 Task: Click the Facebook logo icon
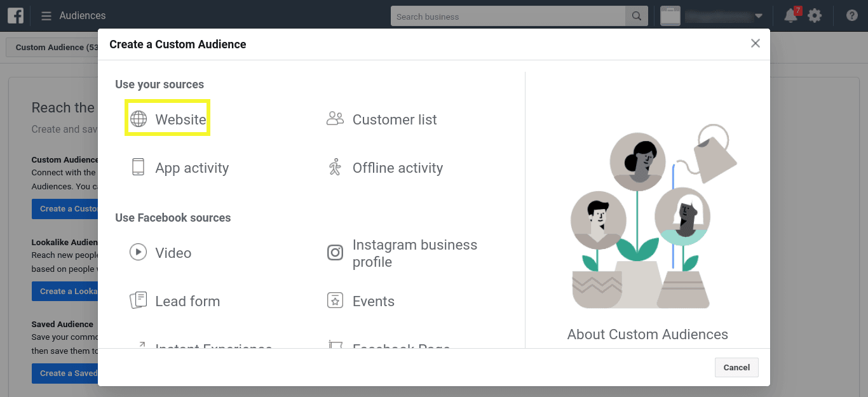click(16, 16)
